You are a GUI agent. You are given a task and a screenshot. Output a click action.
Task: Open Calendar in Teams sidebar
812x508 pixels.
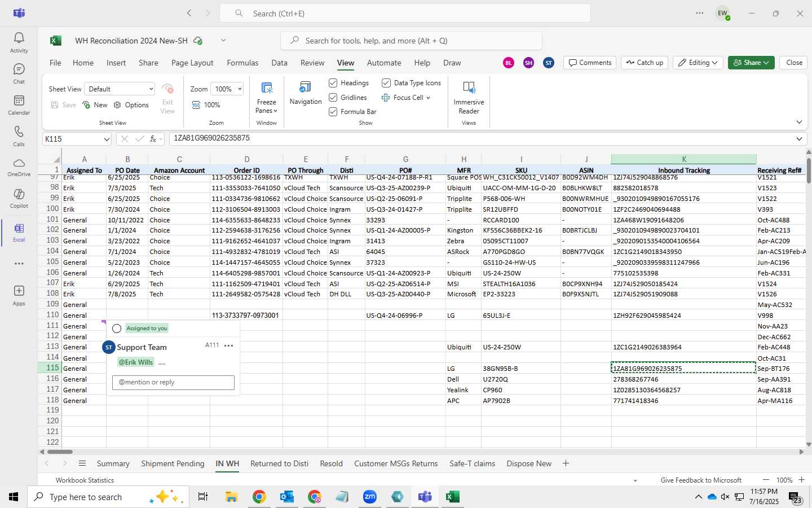(19, 104)
